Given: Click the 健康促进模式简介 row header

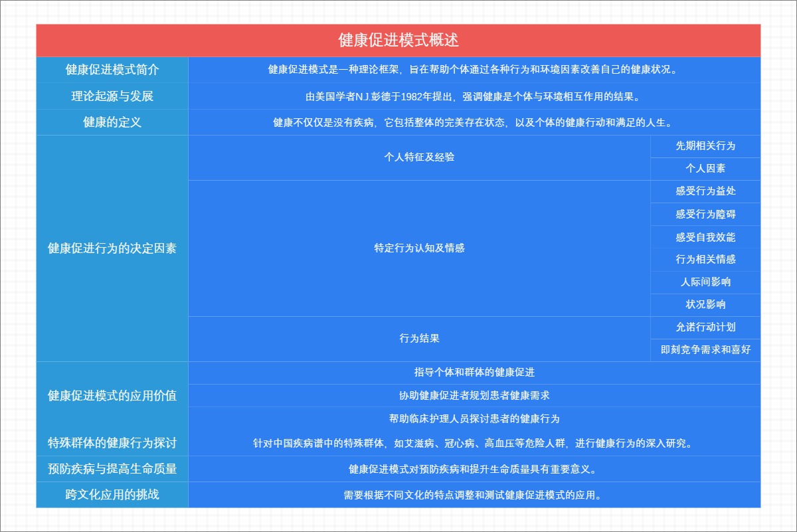Looking at the screenshot, I should point(112,68).
